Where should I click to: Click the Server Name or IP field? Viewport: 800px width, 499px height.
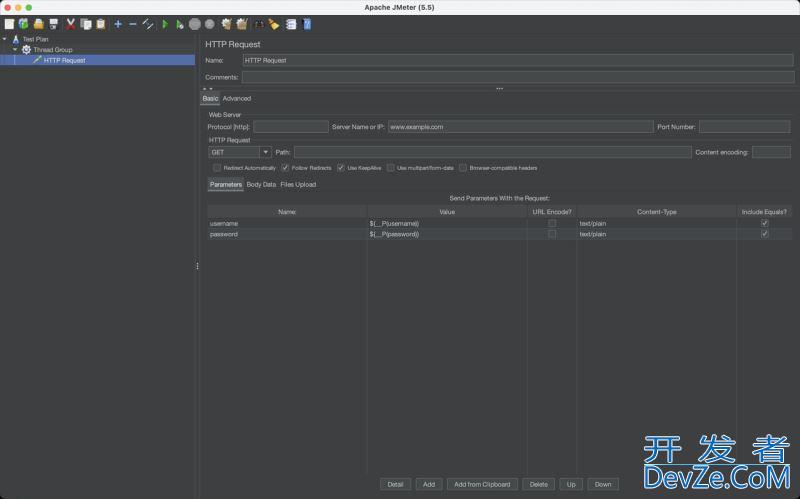pyautogui.click(x=520, y=127)
